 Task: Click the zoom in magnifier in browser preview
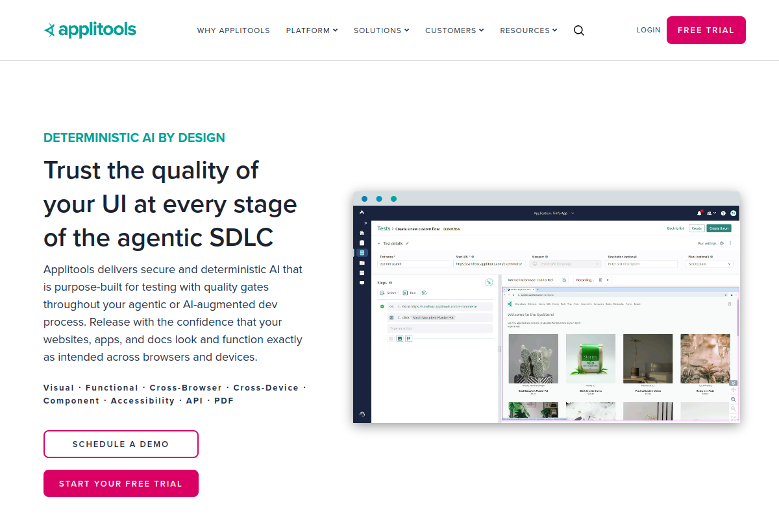pos(734,400)
